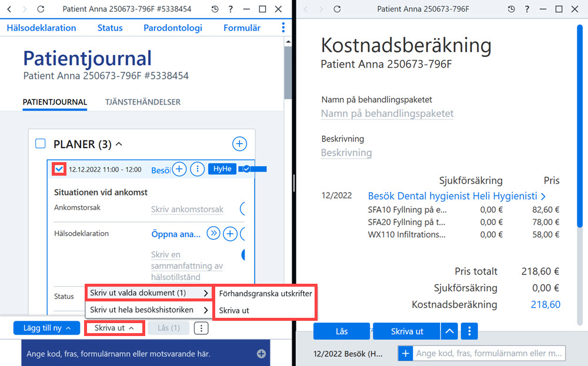Collapse the PLANER (3) section
This screenshot has height=366, width=588.
coord(119,144)
